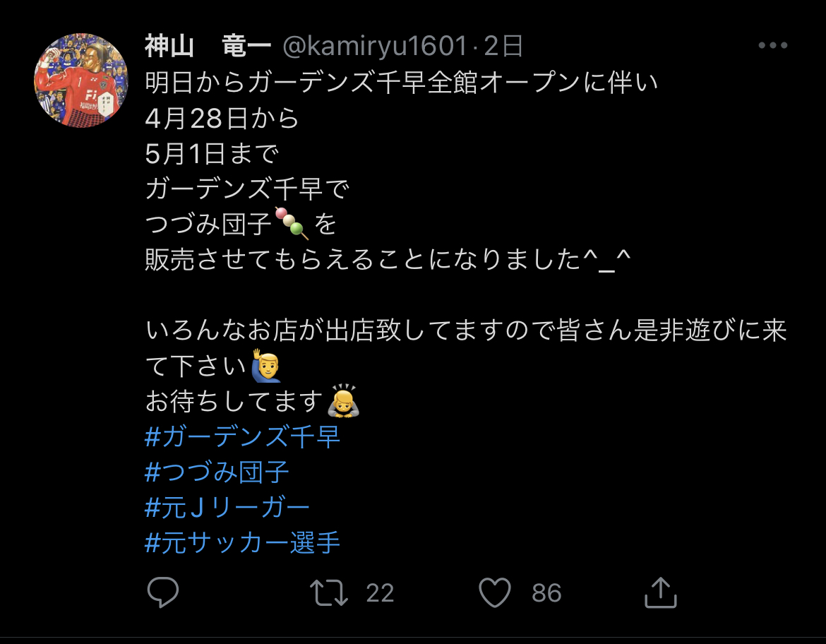Click the retweet count 22
Screen dimensions: 826x644
[x=380, y=593]
